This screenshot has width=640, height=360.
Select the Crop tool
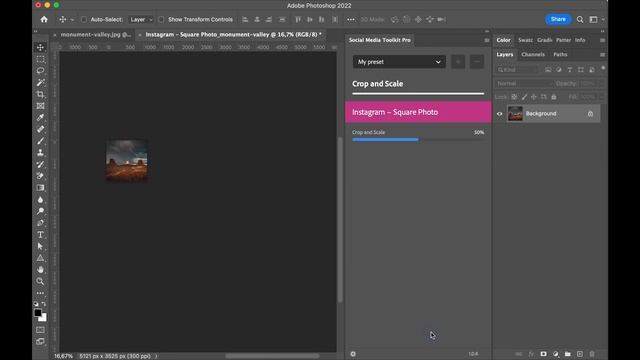[40, 94]
